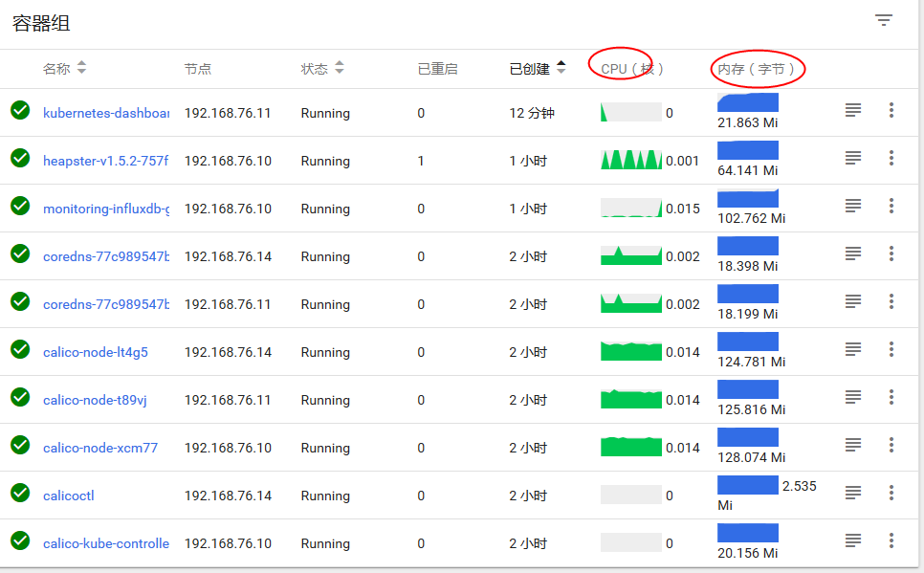Open kubernetes-dashboard pod link

click(105, 113)
